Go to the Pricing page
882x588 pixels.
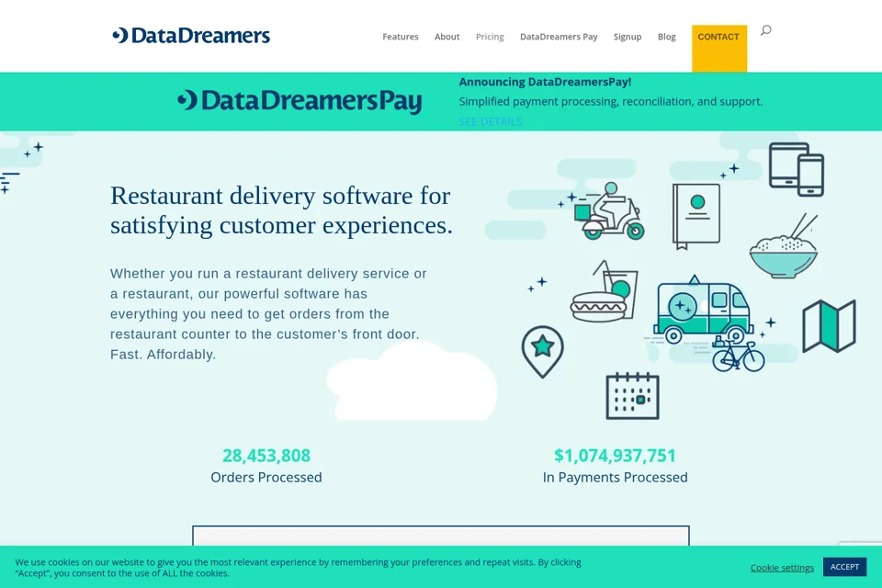tap(490, 37)
